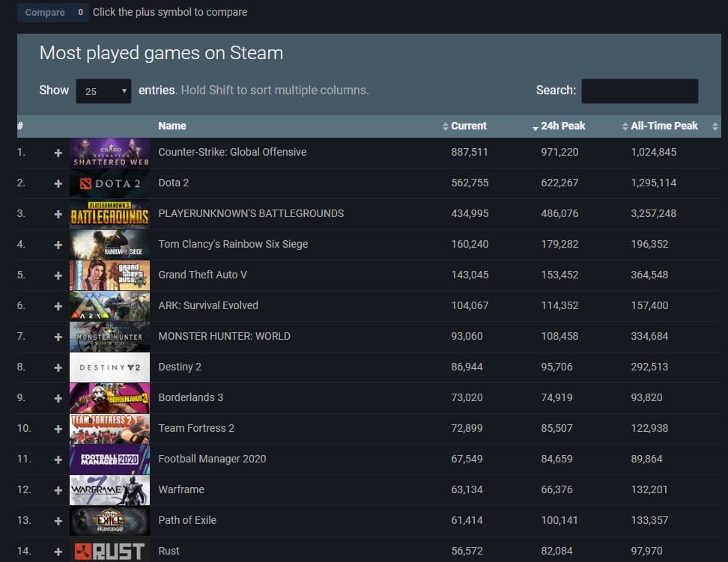The image size is (728, 562).
Task: Add Rust to comparison via plus icon
Action: 58,552
